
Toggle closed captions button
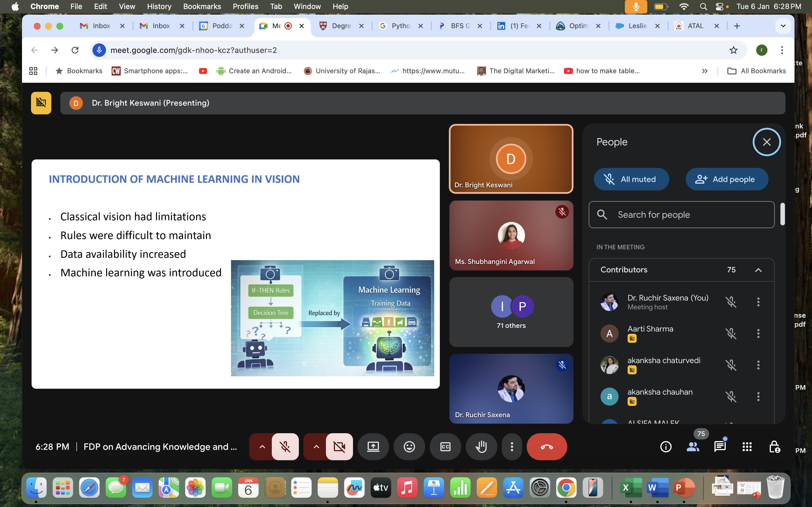click(445, 447)
